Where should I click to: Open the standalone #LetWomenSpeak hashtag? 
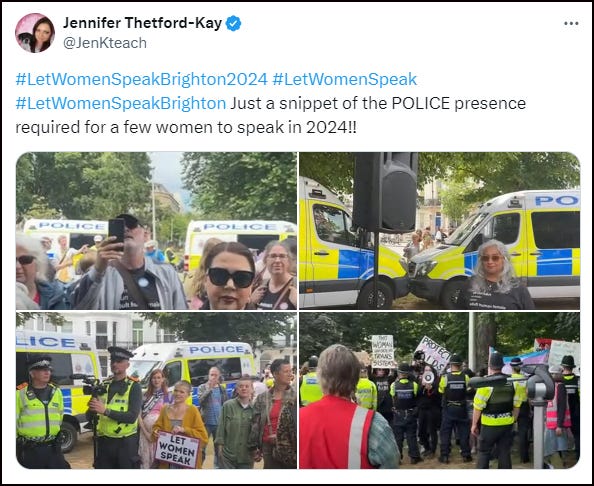344,80
